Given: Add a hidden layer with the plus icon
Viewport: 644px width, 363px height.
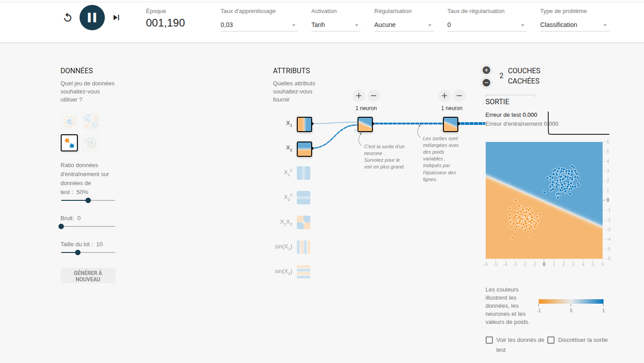Looking at the screenshot, I should click(486, 70).
